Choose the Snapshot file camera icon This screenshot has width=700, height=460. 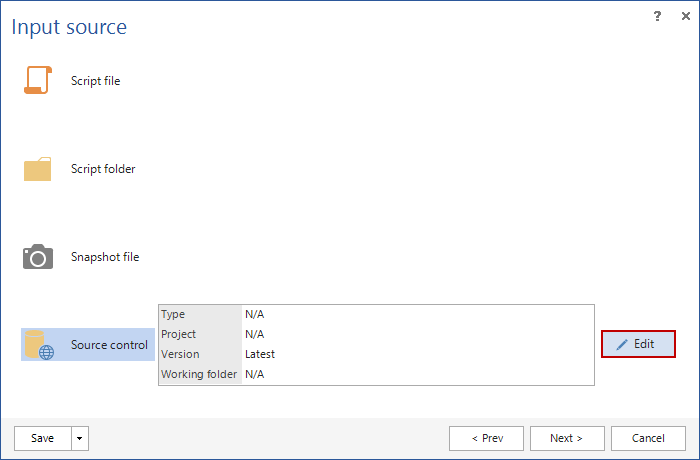coord(37,257)
